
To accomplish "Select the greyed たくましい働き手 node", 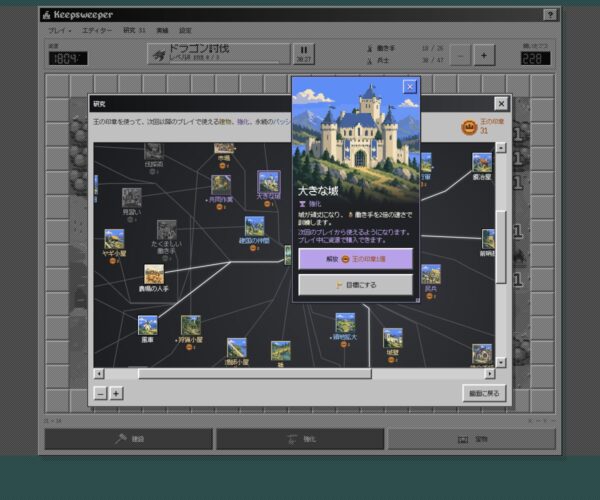I will pos(166,230).
